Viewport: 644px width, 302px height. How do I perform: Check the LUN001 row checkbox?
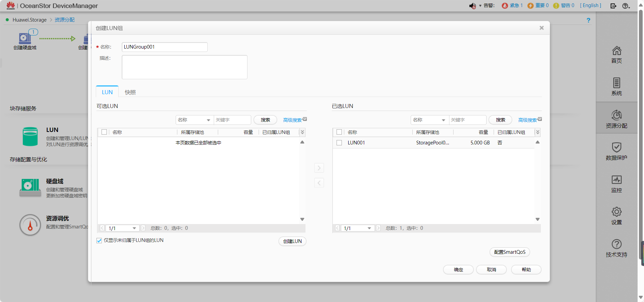(x=339, y=143)
